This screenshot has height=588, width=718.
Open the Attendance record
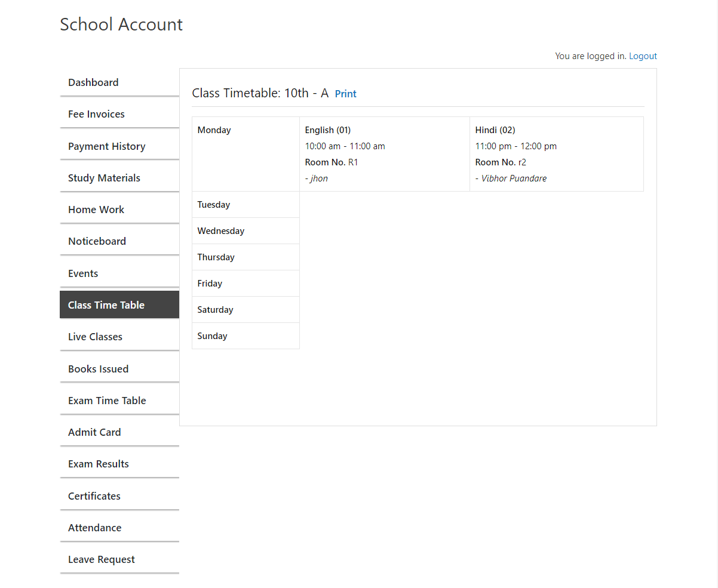(94, 528)
